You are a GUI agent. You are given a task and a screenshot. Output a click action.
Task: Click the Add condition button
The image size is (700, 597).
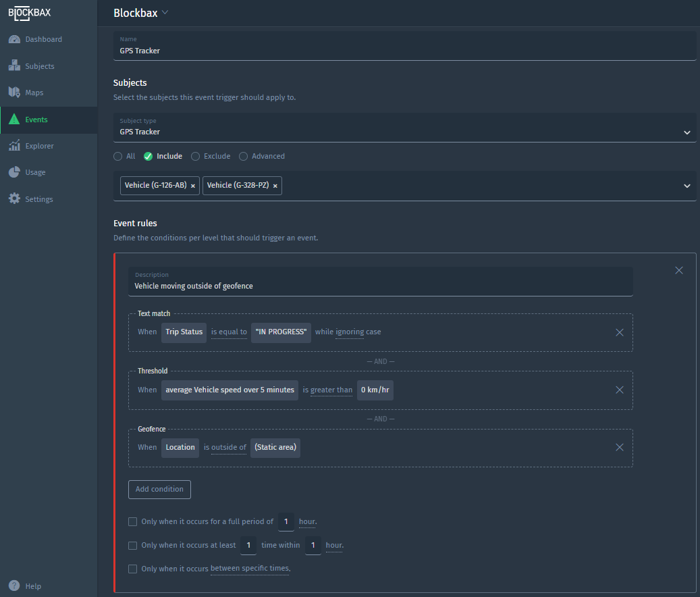159,489
